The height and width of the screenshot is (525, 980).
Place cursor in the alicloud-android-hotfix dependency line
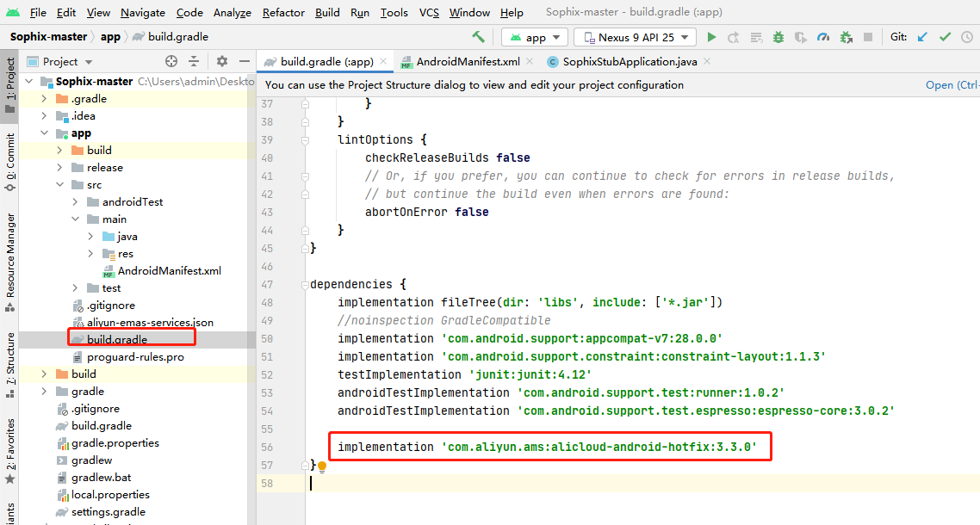tap(547, 447)
